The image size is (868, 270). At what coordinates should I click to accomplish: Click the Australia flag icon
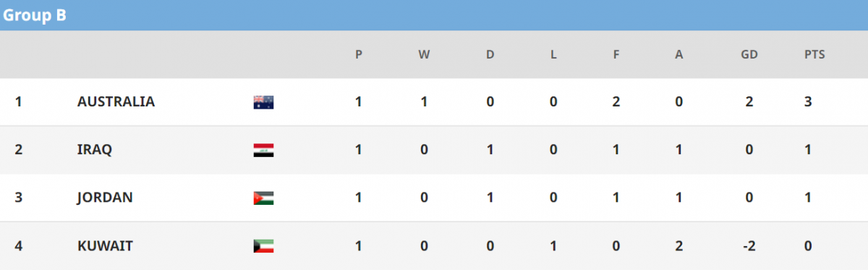[263, 102]
